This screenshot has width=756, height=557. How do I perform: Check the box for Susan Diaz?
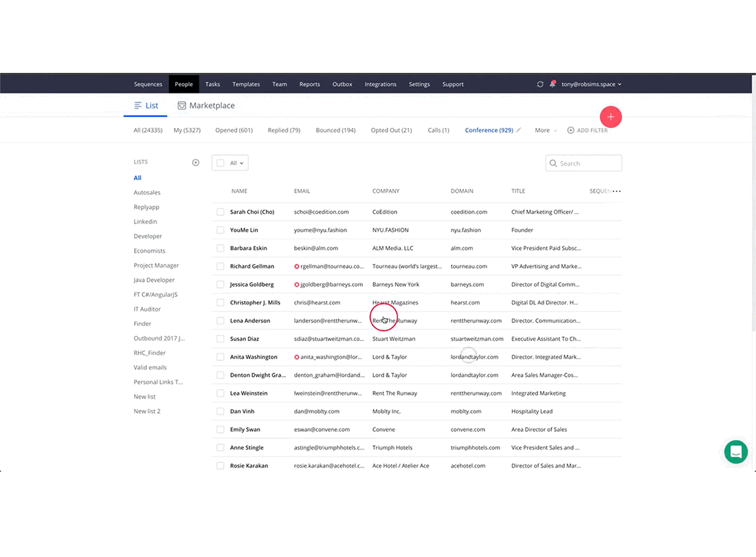point(221,339)
